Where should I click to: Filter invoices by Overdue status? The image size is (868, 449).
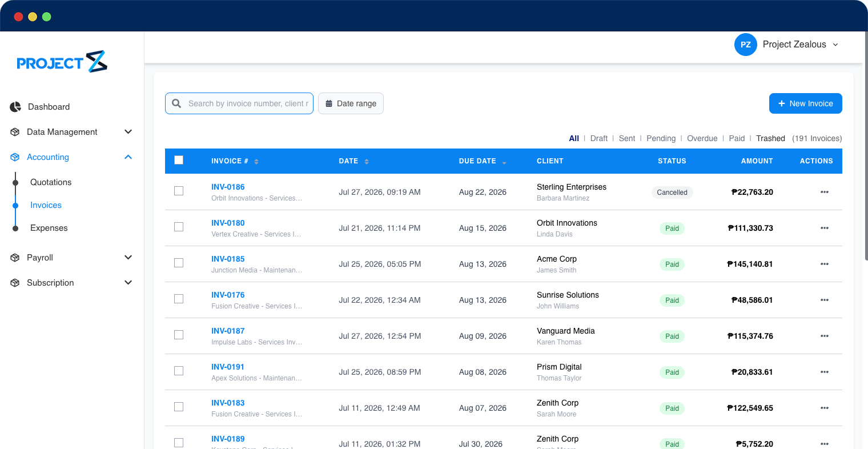tap(702, 138)
